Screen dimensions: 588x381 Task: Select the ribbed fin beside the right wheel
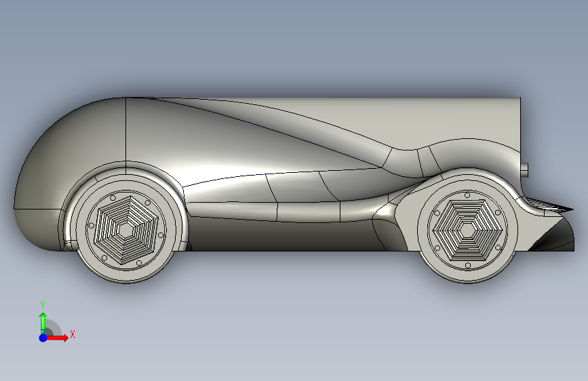coord(549,206)
